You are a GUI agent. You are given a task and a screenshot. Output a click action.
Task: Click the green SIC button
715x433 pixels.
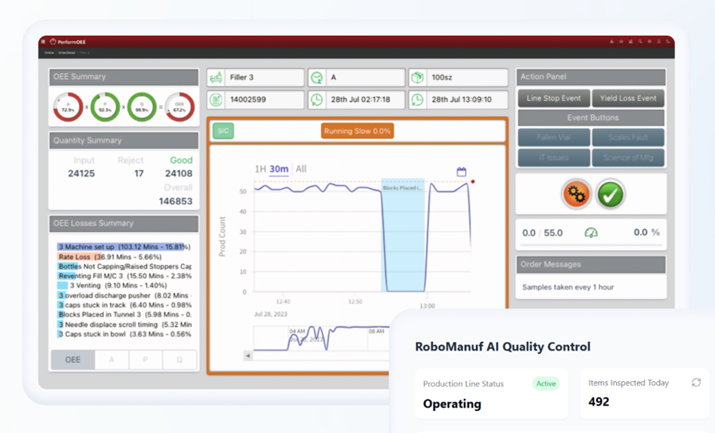pyautogui.click(x=224, y=131)
